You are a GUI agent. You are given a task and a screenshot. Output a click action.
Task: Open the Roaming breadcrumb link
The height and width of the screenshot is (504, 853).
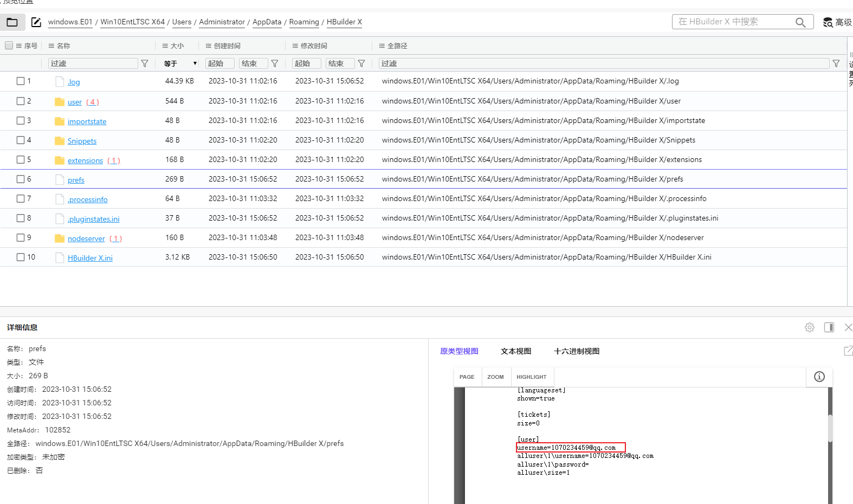(304, 22)
